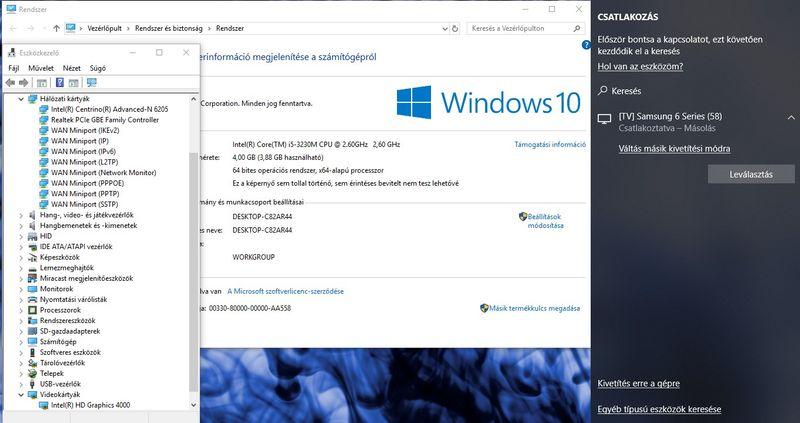Click Vezérlőpult in the breadcrumb path
The width and height of the screenshot is (800, 423).
[105, 29]
